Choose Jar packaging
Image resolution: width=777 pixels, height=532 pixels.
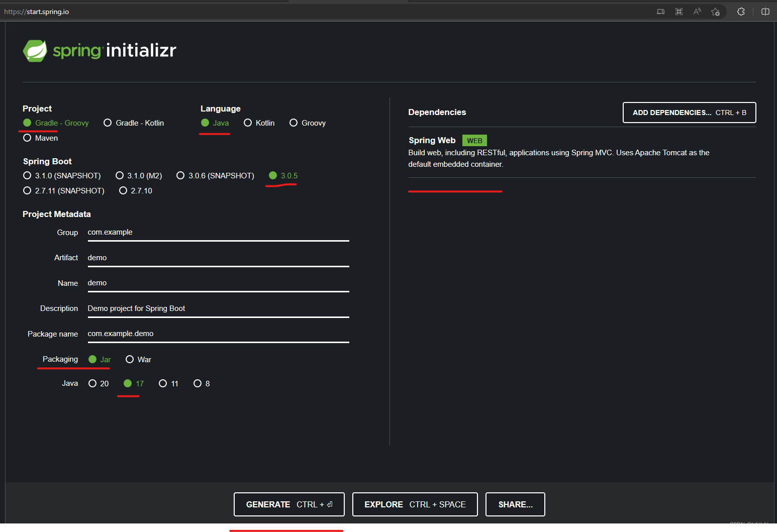pos(100,360)
